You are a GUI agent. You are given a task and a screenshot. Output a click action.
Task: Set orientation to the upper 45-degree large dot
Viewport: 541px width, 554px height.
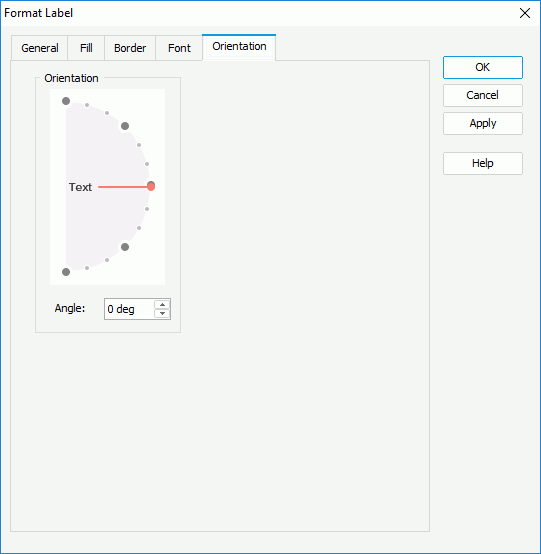point(125,126)
